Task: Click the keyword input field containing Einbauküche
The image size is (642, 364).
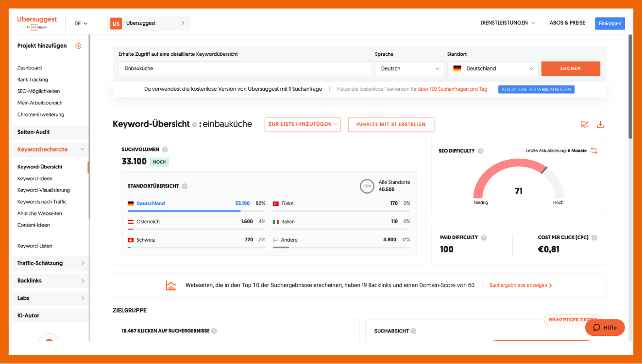Action: [x=245, y=69]
